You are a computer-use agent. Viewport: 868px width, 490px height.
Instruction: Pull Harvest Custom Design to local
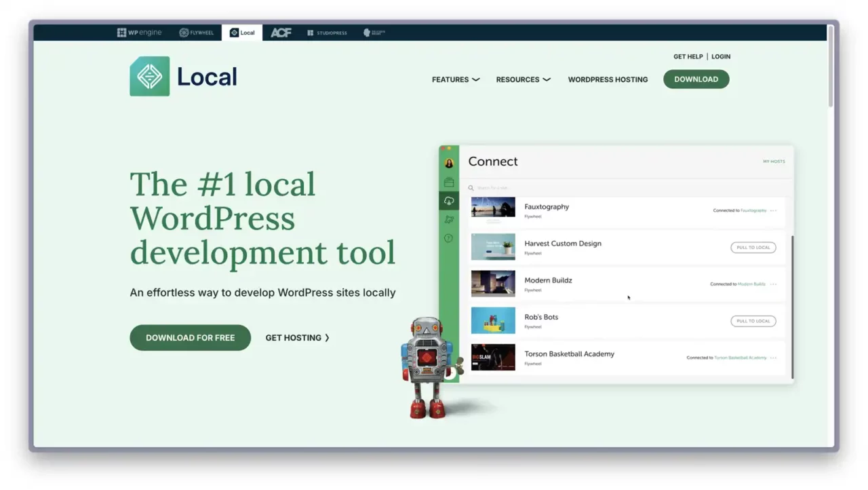753,248
